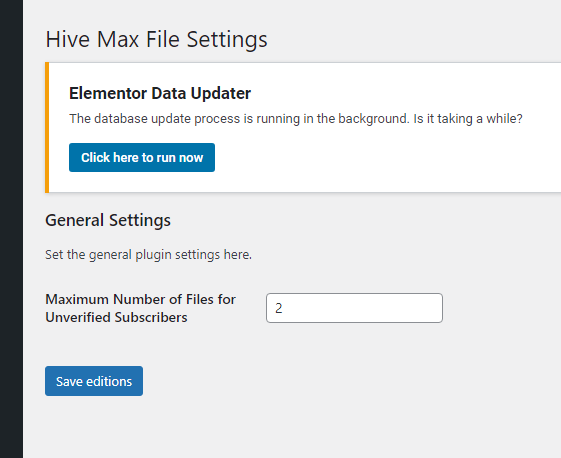The width and height of the screenshot is (561, 458).
Task: Click the word 'Settings' in General Settings heading
Action: (x=140, y=220)
